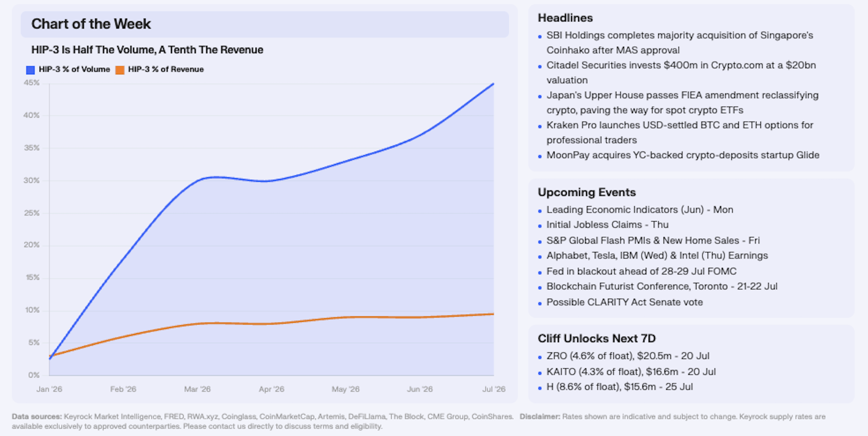Click the Citadel Securities Crypto.com headline
Image resolution: width=868 pixels, height=436 pixels.
point(681,73)
